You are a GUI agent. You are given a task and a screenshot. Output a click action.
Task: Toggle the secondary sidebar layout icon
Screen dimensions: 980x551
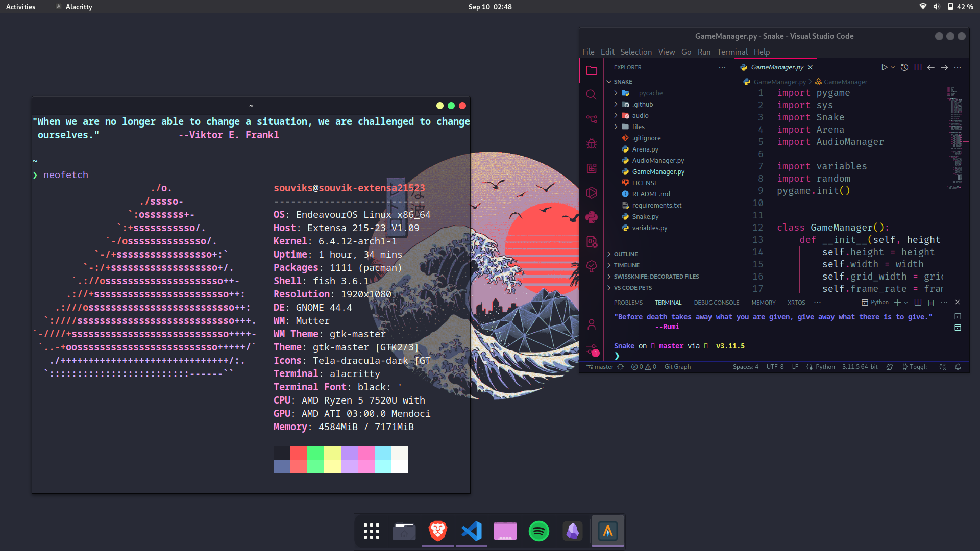tap(918, 67)
